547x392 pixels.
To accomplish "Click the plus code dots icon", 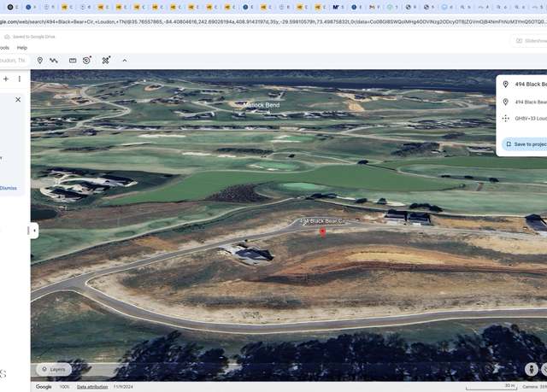I will pyautogui.click(x=505, y=119).
